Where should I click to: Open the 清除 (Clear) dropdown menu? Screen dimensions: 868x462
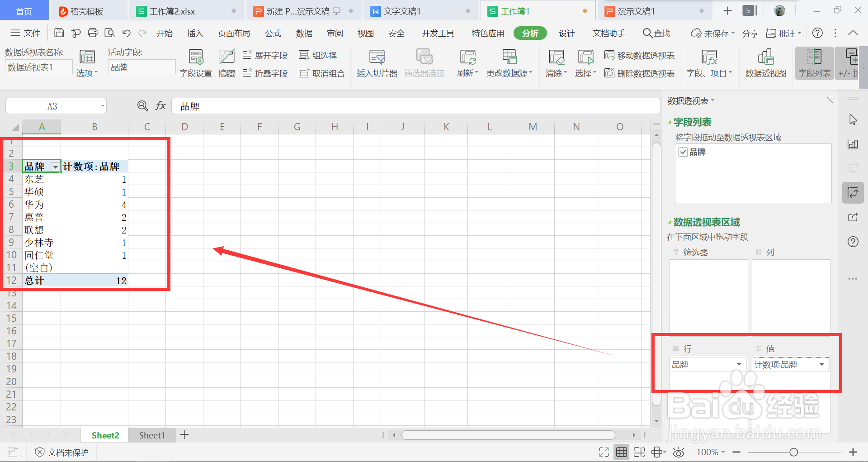click(x=556, y=63)
